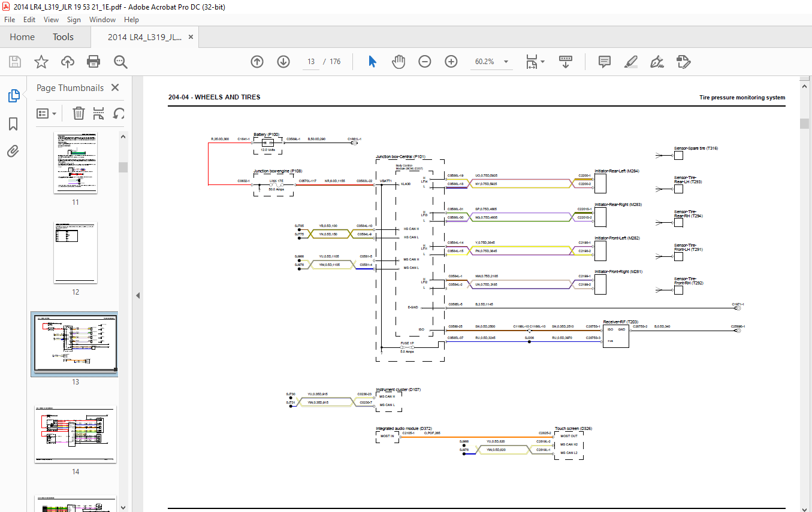Click 'Integrated audio module (D372)' label
This screenshot has width=812, height=512.
[x=404, y=429]
